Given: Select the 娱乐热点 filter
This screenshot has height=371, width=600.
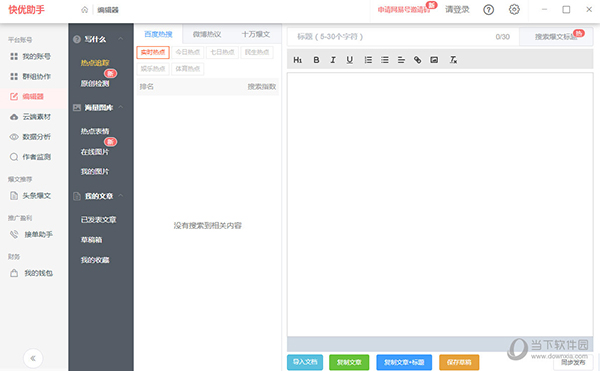Looking at the screenshot, I should point(153,69).
